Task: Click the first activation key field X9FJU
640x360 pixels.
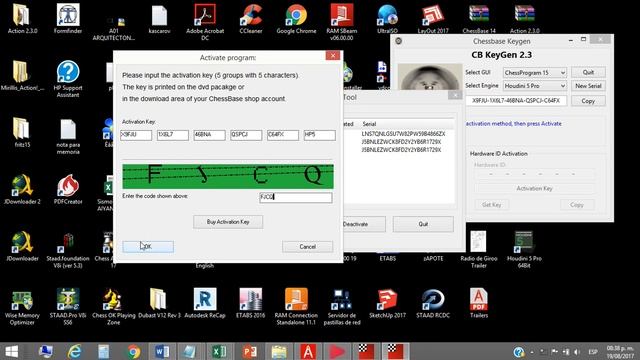Action: tap(136, 135)
